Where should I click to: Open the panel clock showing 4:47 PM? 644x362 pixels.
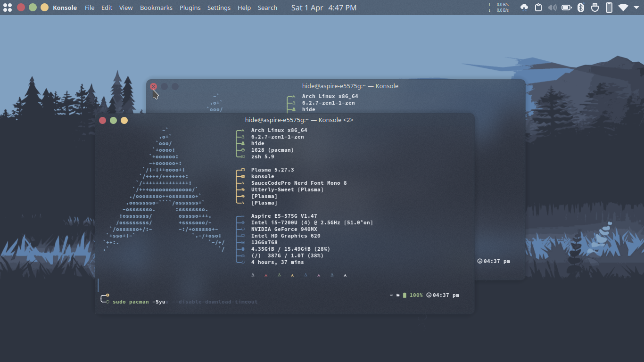coord(324,8)
